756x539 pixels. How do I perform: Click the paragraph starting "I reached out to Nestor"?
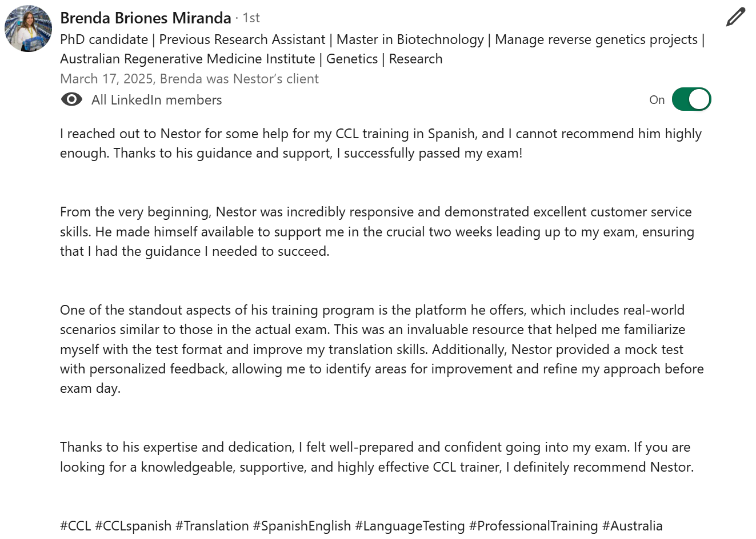click(x=381, y=143)
